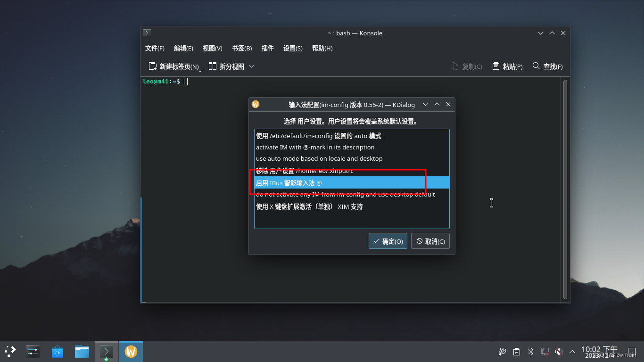Select '启用 IBus 智能输入法 @' entry

click(x=352, y=182)
